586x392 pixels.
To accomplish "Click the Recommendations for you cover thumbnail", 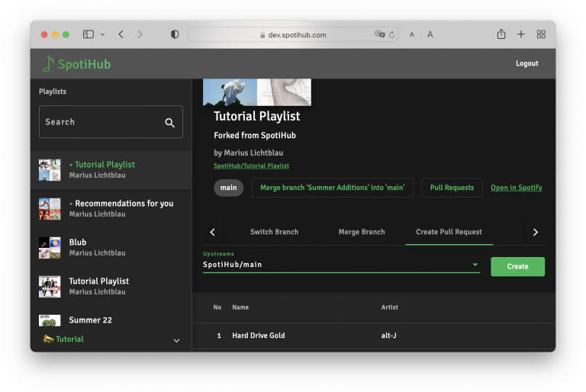I will tap(50, 208).
